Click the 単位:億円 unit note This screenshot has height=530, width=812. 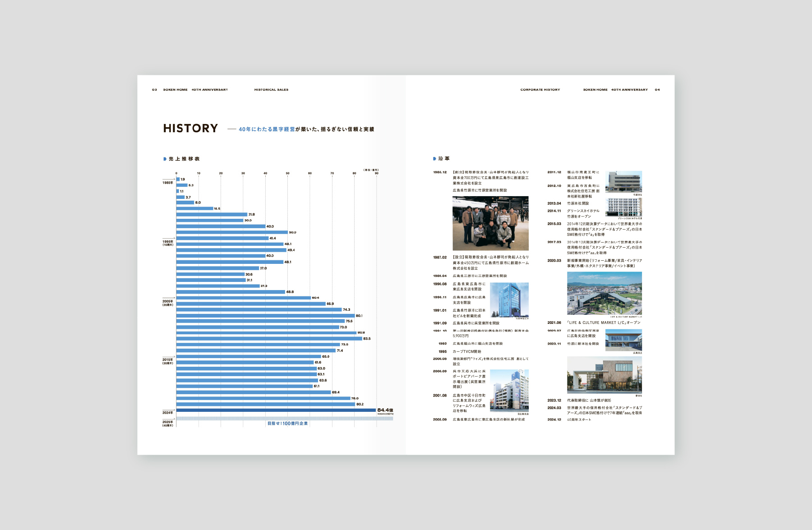371,170
